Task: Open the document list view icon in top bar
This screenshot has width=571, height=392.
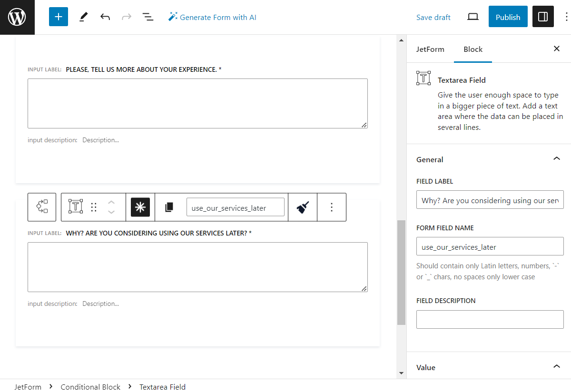Action: pyautogui.click(x=148, y=17)
